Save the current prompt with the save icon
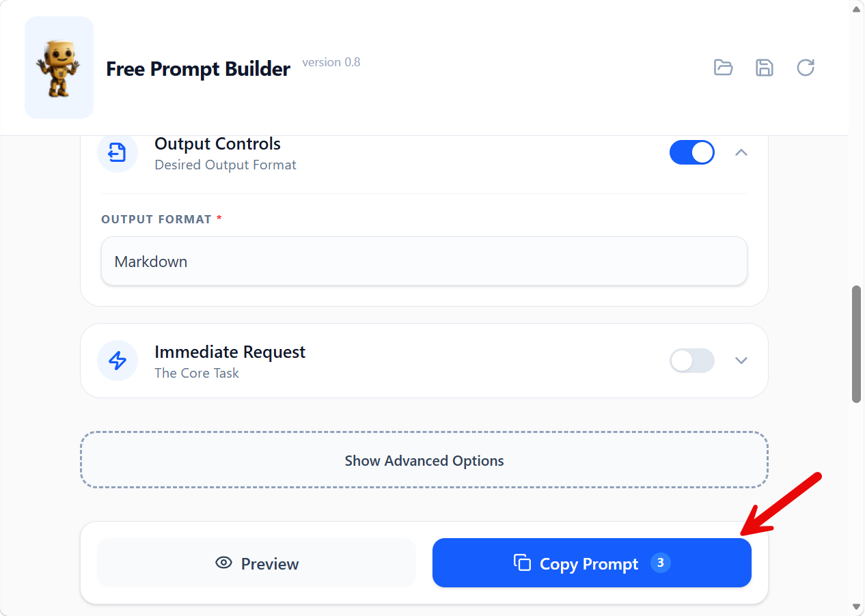865x616 pixels. [765, 68]
